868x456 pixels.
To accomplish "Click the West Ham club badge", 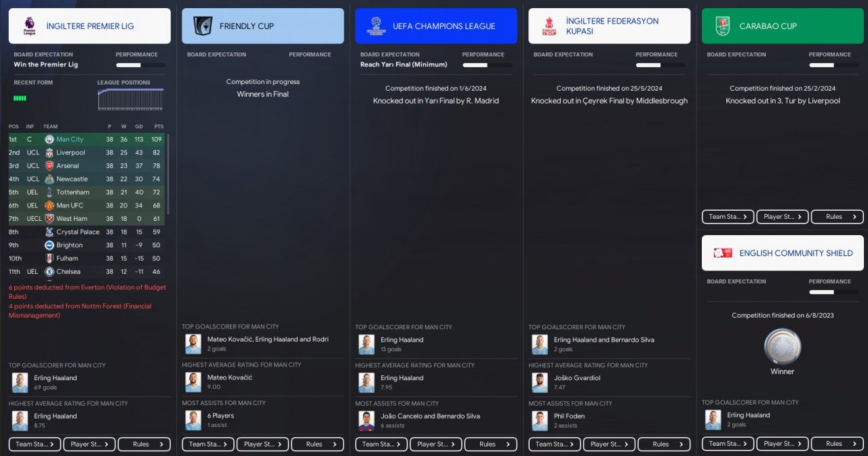I will pos(50,218).
